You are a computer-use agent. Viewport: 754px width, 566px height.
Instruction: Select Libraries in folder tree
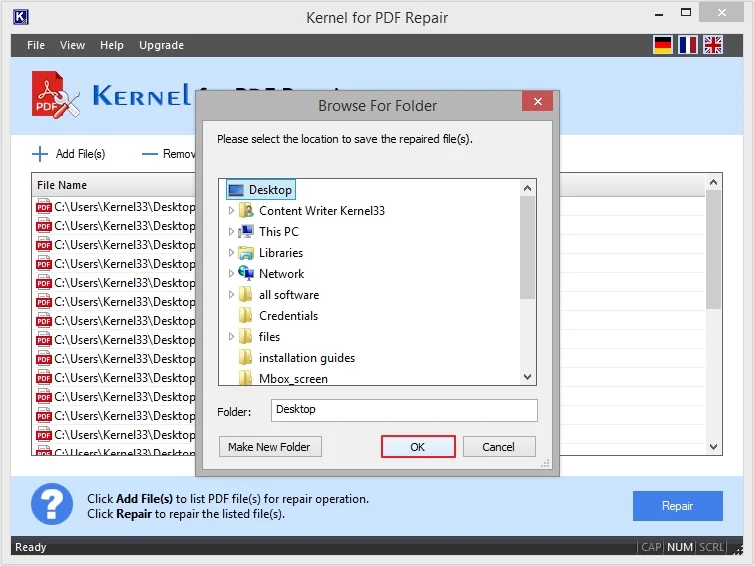tap(281, 253)
